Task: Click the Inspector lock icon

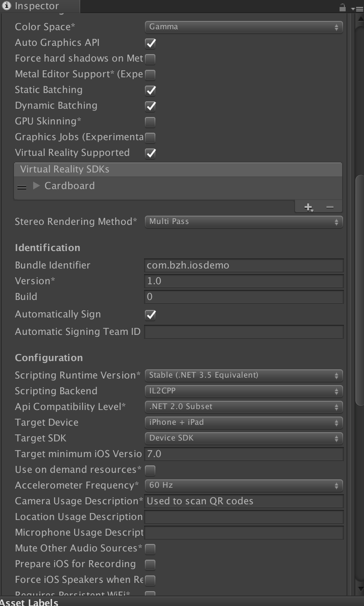Action: (343, 7)
